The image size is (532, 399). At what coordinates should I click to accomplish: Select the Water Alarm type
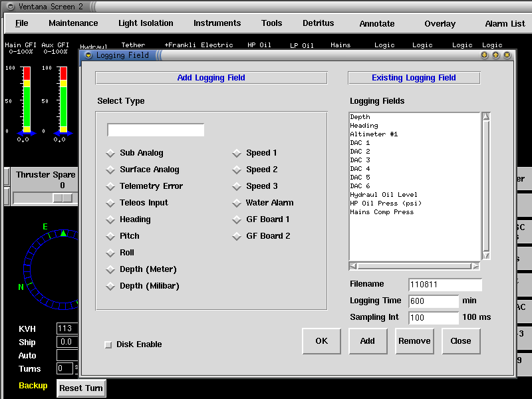[x=237, y=203]
